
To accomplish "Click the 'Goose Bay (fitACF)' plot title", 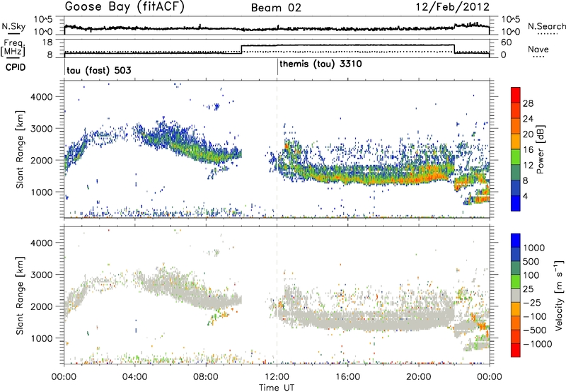I will (x=125, y=7).
